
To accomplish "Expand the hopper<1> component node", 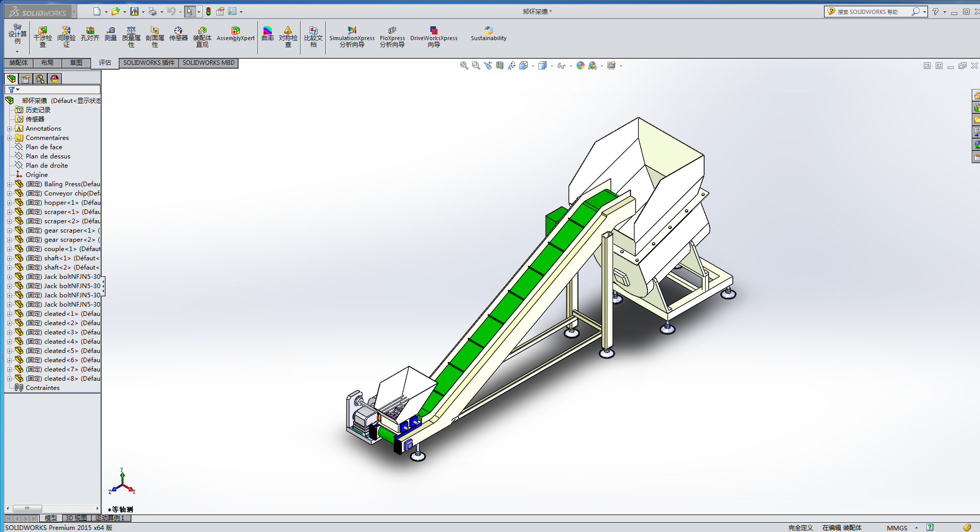I will coord(9,203).
